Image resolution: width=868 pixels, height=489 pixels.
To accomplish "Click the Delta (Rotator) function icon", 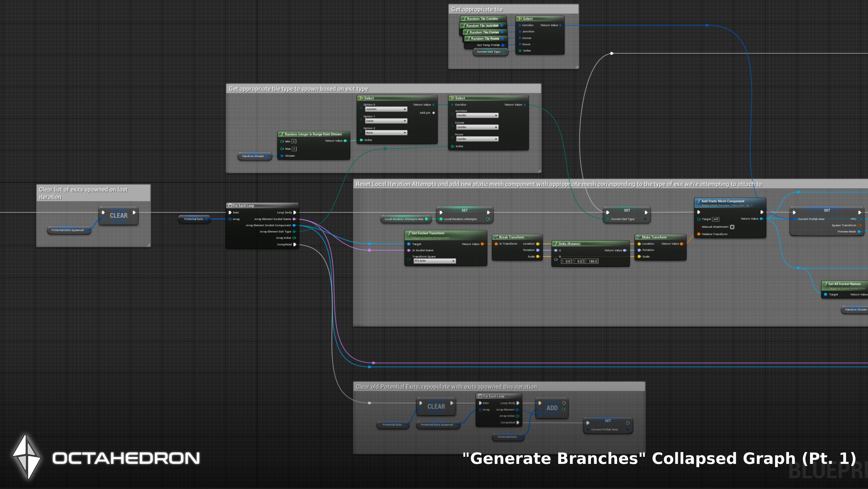I will click(x=556, y=244).
